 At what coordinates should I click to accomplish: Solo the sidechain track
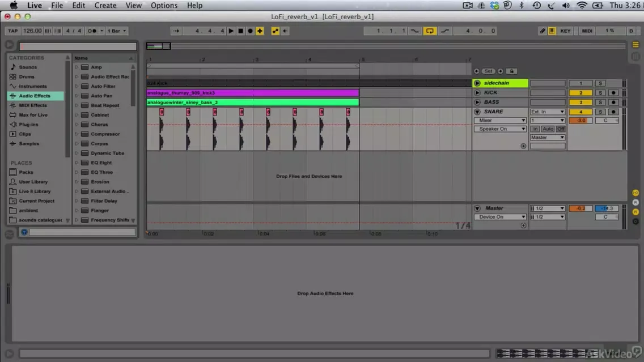[x=600, y=83]
